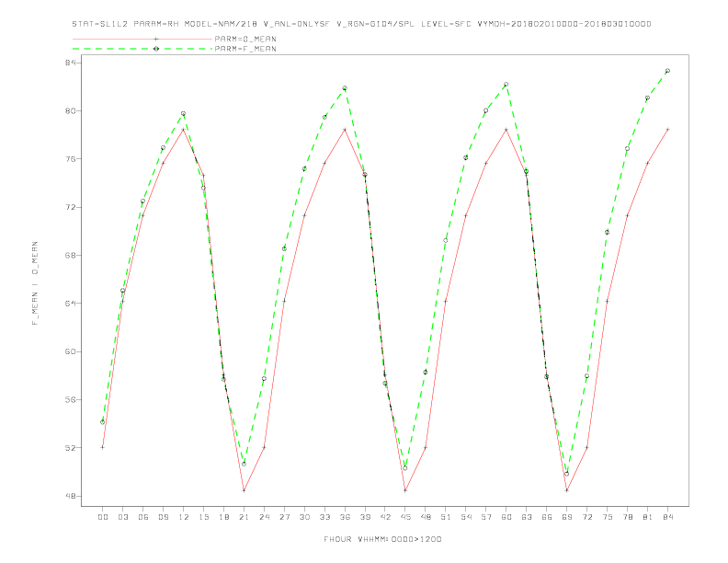Click the F_MEAN circle marker at hour 51

tap(446, 240)
